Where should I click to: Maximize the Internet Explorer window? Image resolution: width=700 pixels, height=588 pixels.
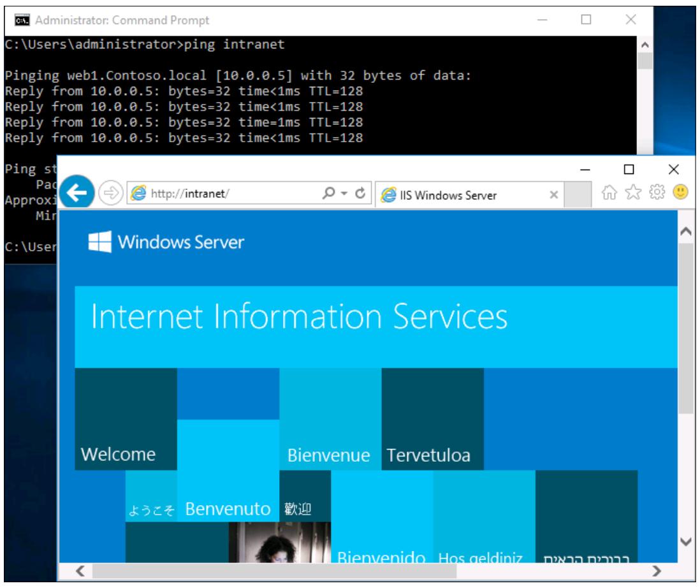tap(629, 170)
